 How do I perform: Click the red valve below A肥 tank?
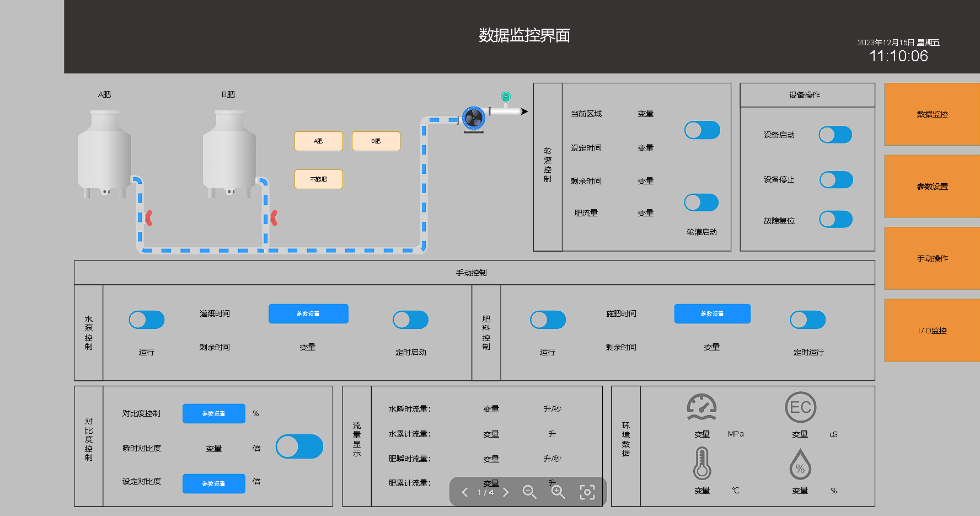[x=148, y=218]
